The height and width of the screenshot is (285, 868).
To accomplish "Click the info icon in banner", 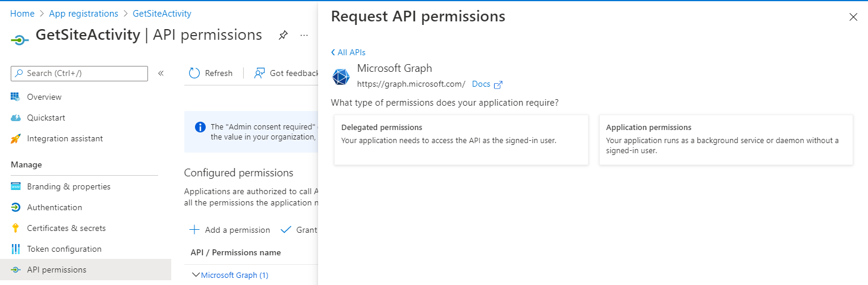I will coord(200,127).
